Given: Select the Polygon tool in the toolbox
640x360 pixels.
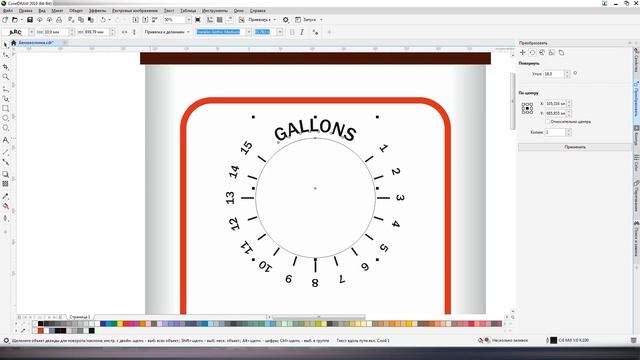Looking at the screenshot, I should (x=5, y=128).
